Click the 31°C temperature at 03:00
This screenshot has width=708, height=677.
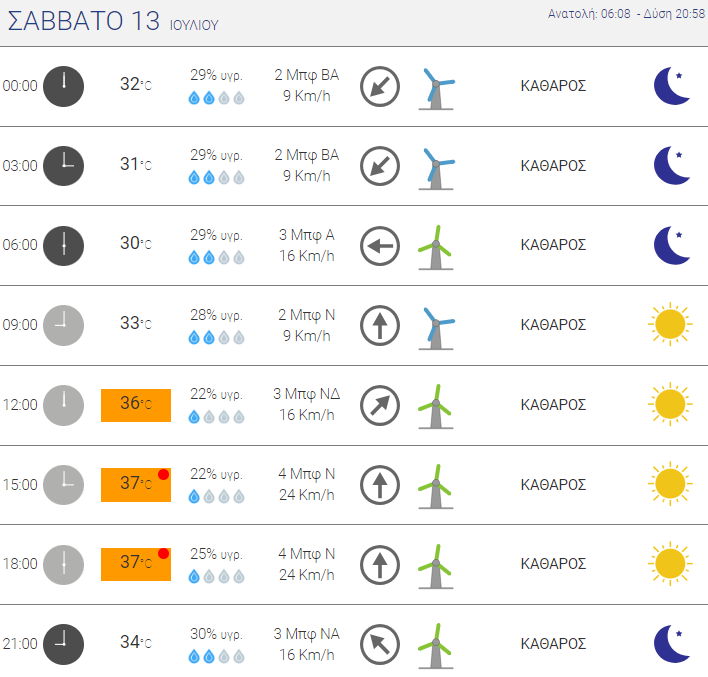[136, 164]
